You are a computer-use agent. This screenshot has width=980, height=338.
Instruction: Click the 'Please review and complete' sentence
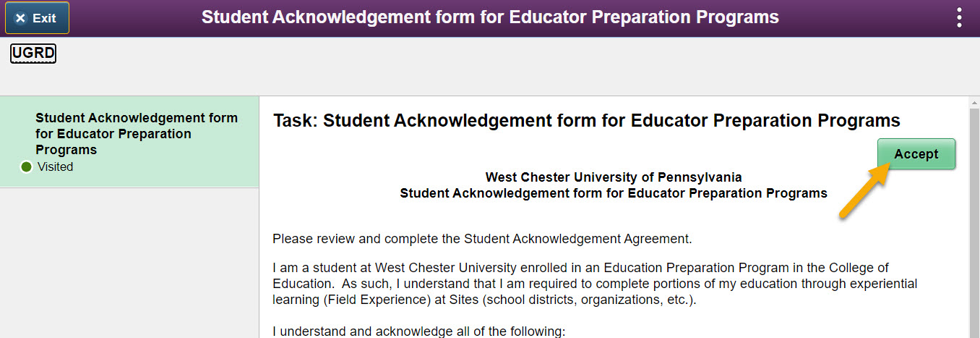[482, 238]
